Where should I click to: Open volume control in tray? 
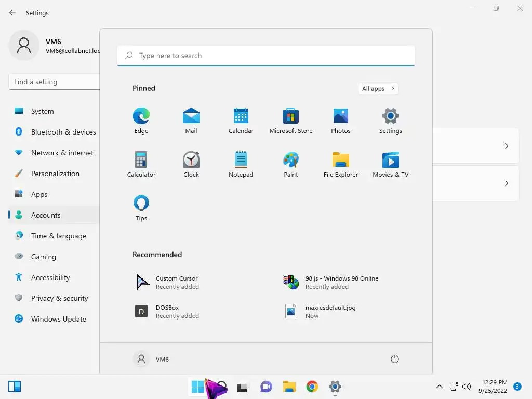(467, 387)
